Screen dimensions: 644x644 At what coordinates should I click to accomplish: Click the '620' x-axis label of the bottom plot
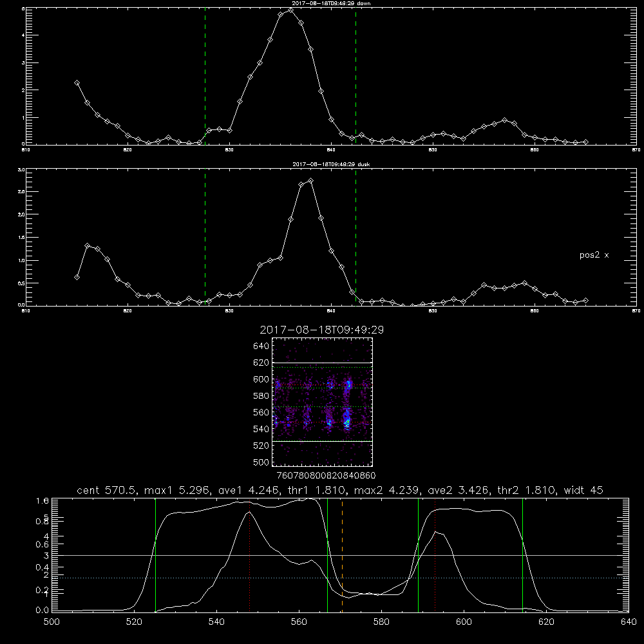546,622
